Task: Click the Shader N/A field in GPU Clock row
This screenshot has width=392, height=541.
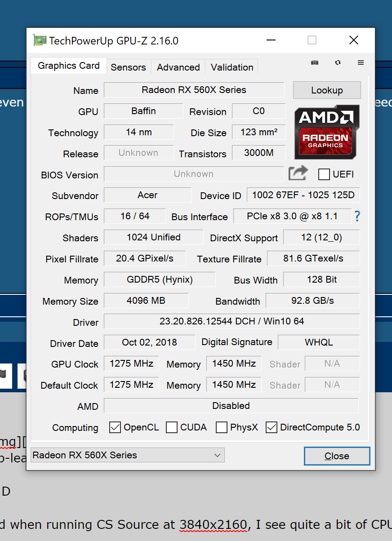Action: pos(332,363)
